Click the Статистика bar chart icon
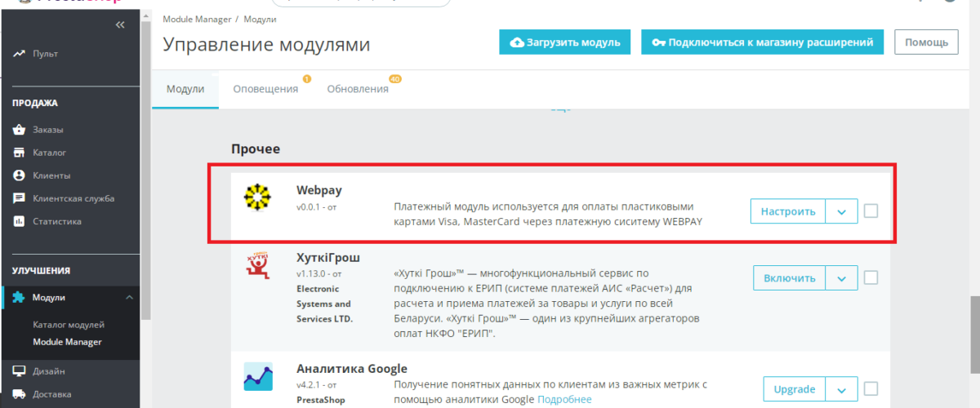 point(19,221)
